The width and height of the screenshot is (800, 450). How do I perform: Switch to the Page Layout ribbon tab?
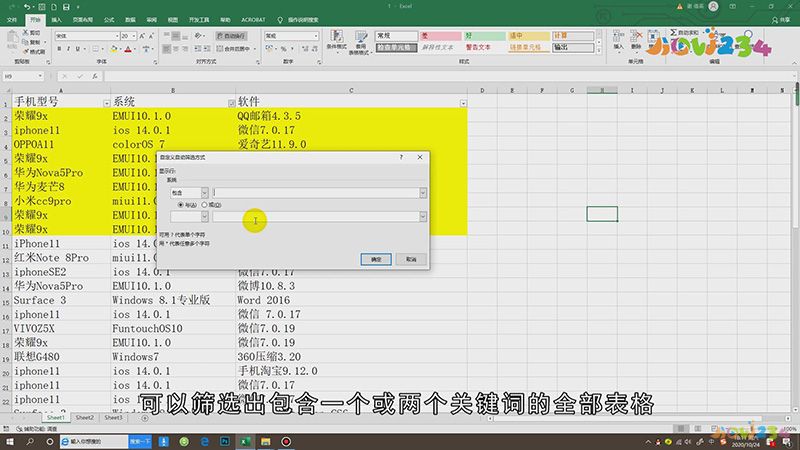(83, 20)
